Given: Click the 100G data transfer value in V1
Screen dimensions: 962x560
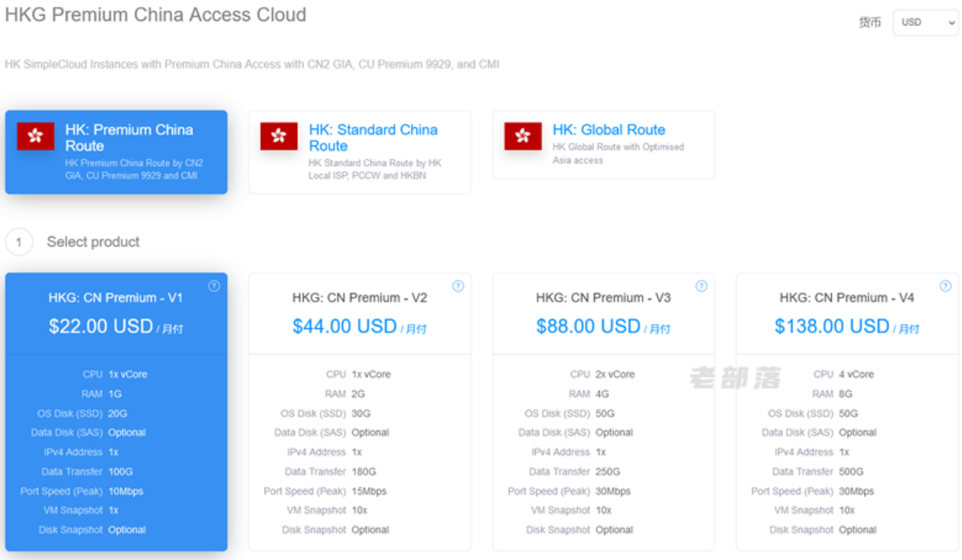Looking at the screenshot, I should 120,472.
